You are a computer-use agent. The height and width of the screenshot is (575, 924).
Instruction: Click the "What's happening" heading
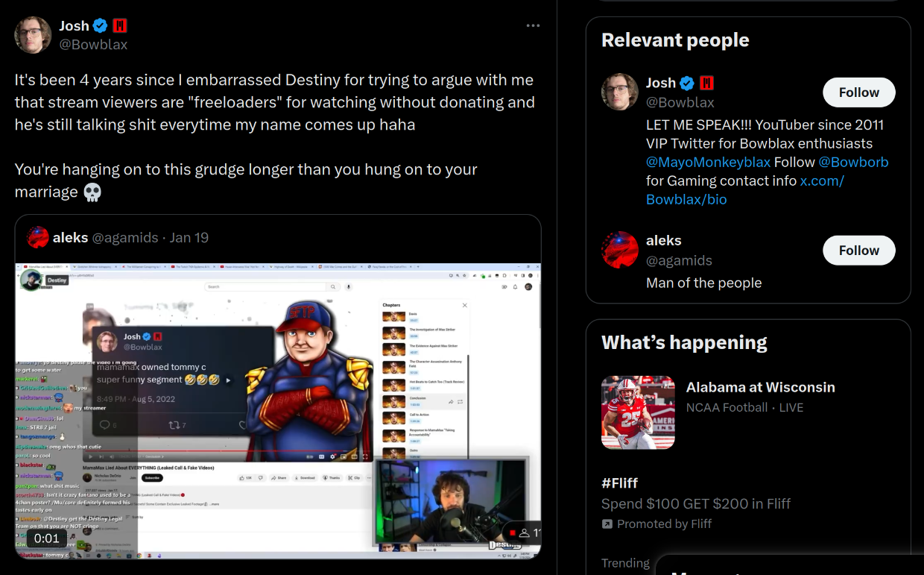click(x=684, y=342)
